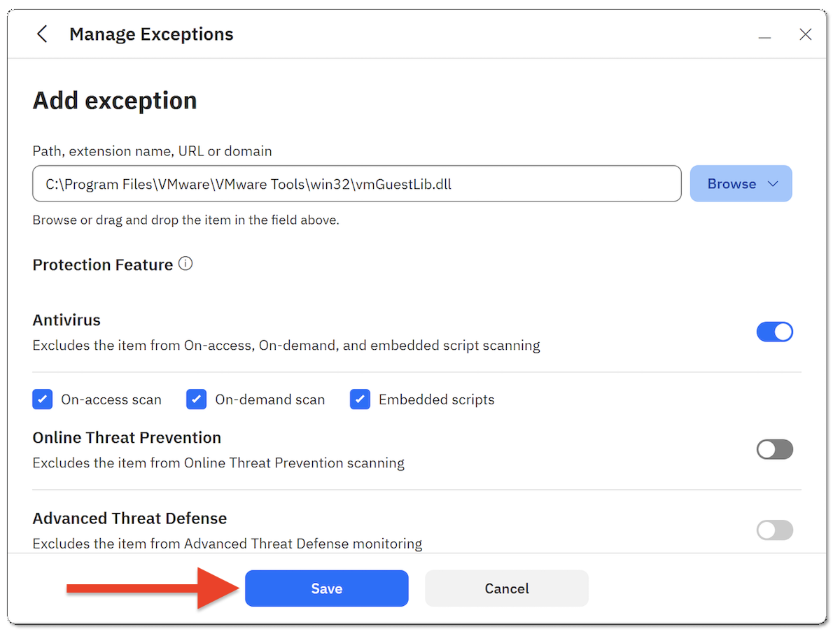Click the checked Embedded scripts checkmark icon
This screenshot has height=636, width=840.
coord(359,399)
